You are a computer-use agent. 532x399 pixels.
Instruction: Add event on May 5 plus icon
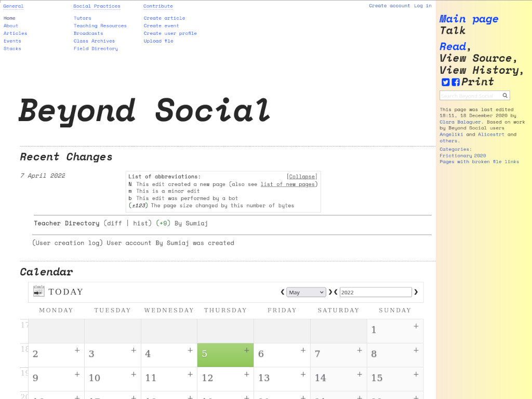[247, 350]
